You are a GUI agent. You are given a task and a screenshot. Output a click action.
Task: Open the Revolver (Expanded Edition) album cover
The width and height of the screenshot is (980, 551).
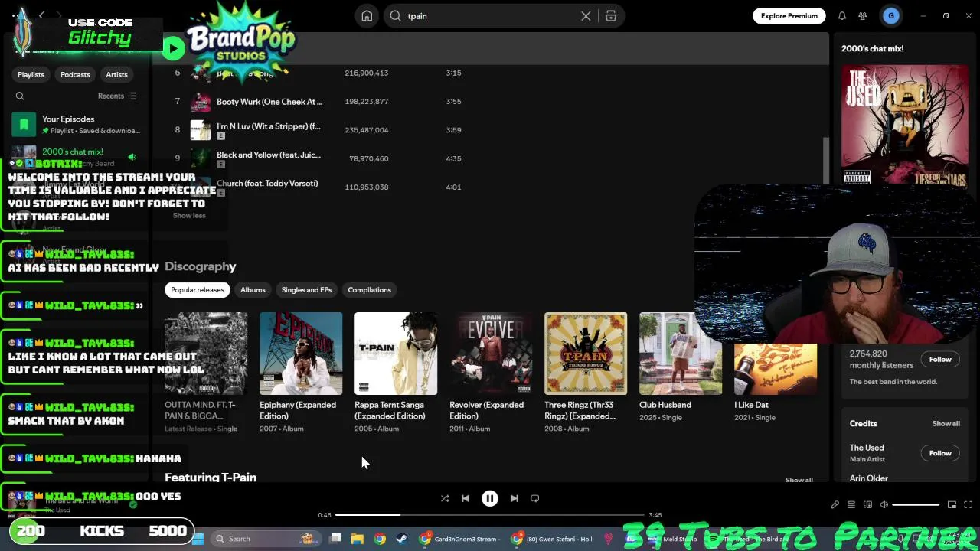(x=491, y=354)
